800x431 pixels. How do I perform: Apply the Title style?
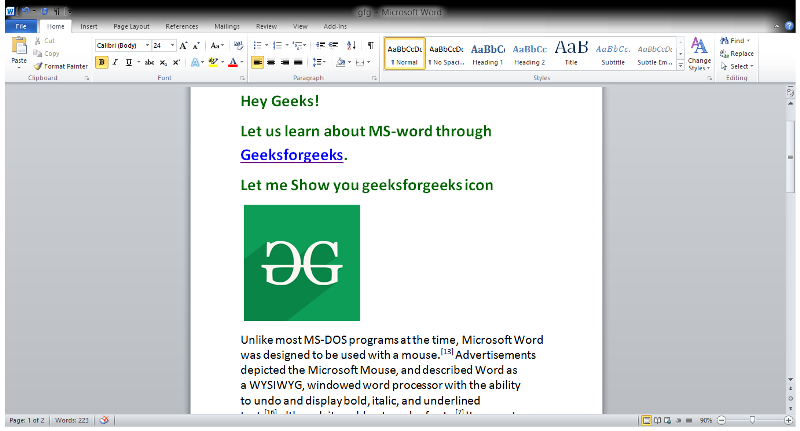(x=571, y=53)
